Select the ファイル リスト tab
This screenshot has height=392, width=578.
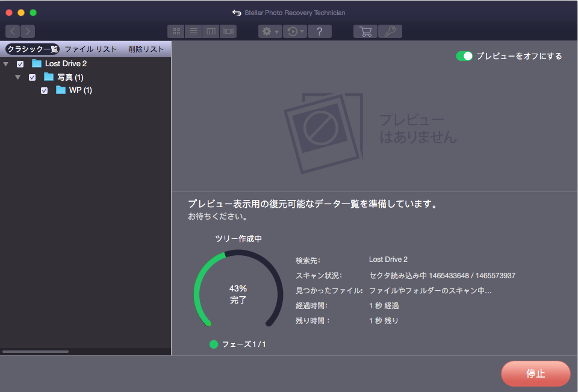pos(91,49)
